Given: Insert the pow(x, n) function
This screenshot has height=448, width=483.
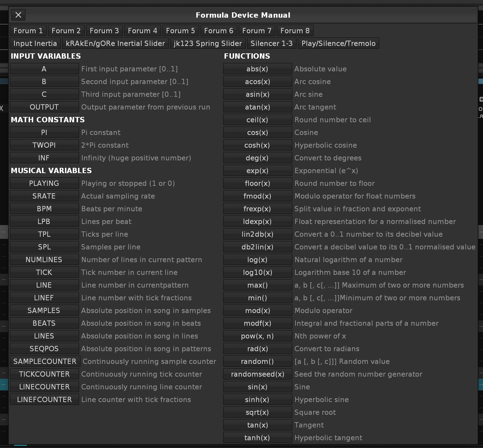Looking at the screenshot, I should click(257, 336).
